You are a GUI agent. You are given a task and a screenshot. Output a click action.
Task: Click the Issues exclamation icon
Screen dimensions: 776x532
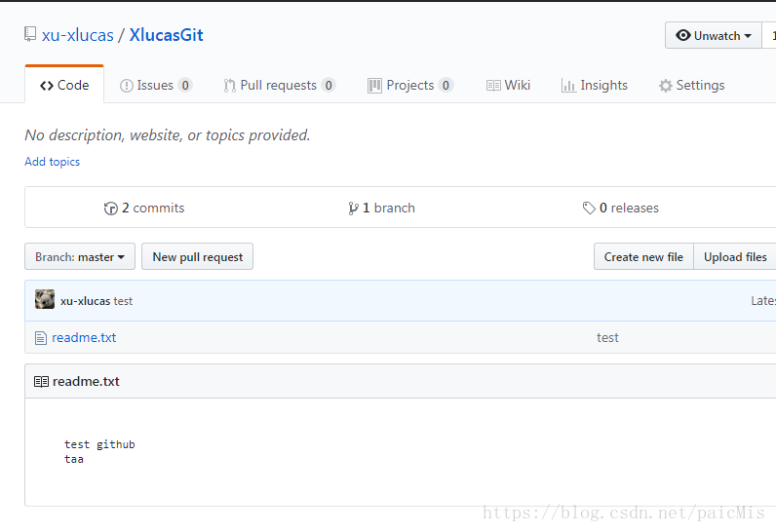click(126, 86)
